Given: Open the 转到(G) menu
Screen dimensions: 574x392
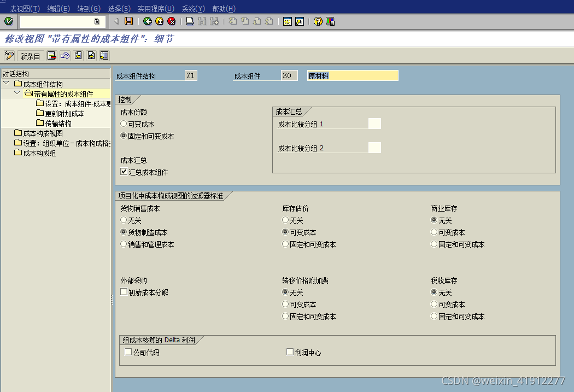Looking at the screenshot, I should pos(89,8).
